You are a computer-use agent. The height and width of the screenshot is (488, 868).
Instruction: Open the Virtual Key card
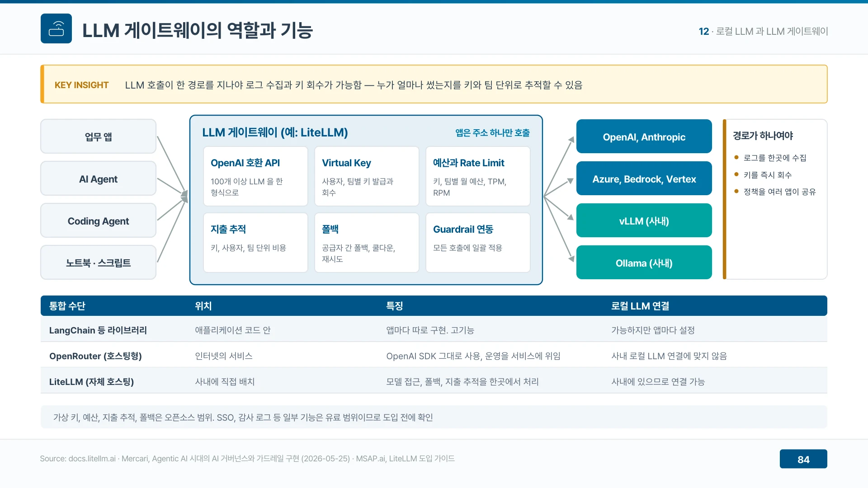click(367, 176)
